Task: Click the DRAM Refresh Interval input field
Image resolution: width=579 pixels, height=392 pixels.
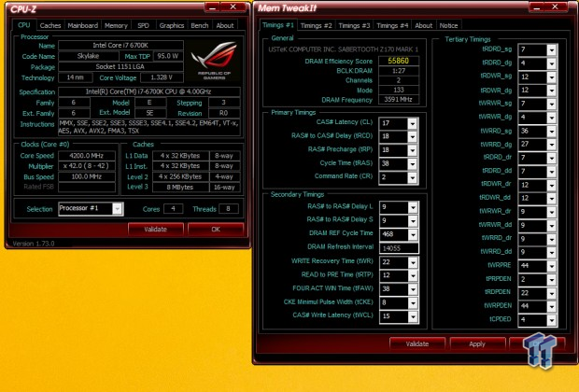Action: coord(399,248)
